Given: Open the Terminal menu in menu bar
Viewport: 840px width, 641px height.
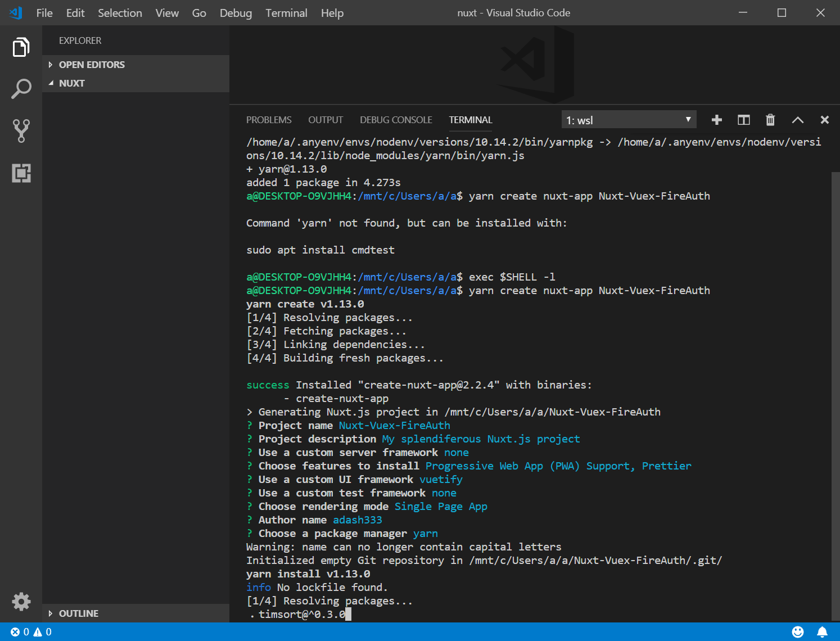Looking at the screenshot, I should [x=286, y=13].
